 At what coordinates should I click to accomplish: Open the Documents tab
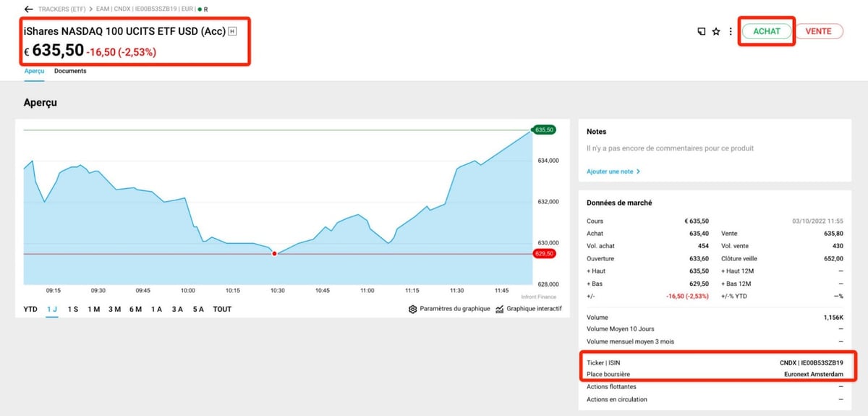coord(70,71)
